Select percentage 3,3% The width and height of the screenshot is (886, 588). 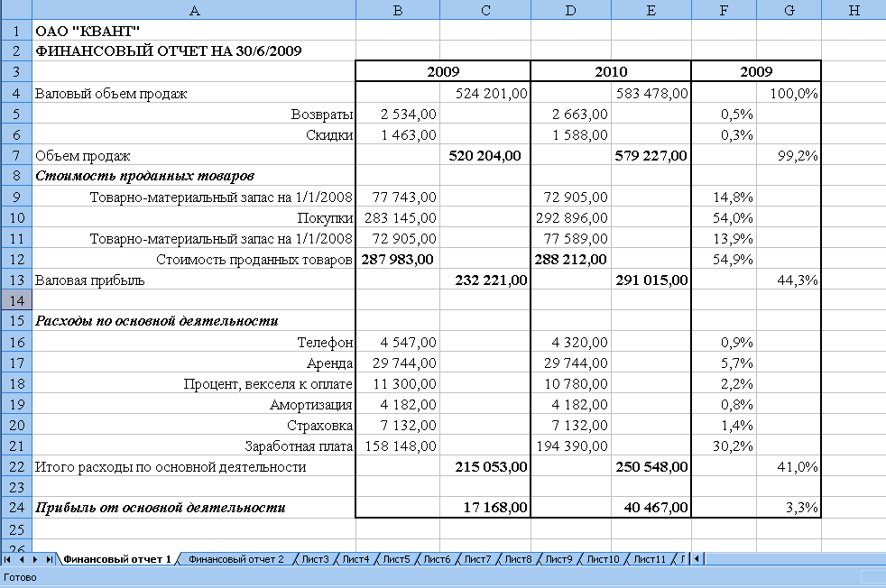click(789, 507)
